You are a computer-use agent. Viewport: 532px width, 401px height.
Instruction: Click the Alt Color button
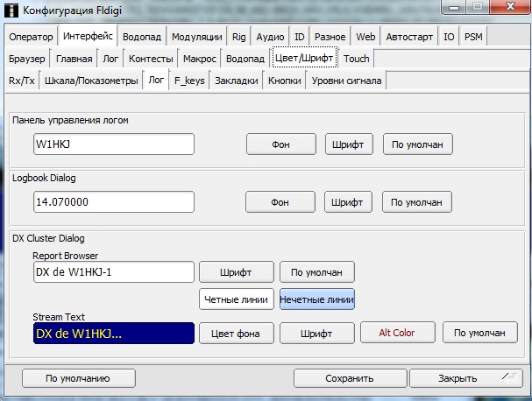coord(396,334)
